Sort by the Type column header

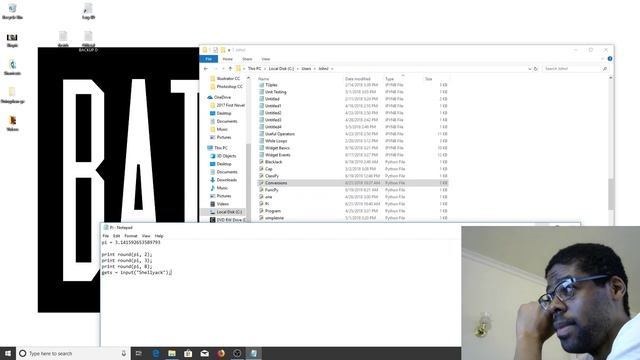[x=389, y=79]
